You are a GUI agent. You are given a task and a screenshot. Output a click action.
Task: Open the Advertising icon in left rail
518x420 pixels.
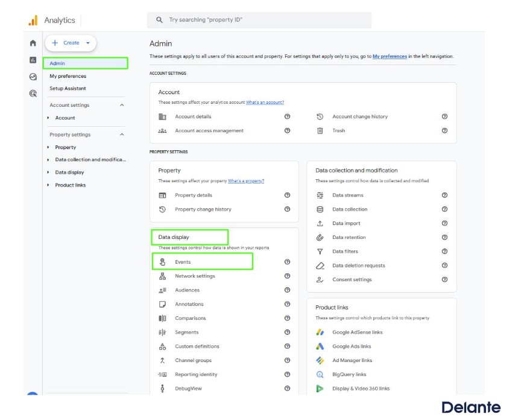(x=33, y=94)
